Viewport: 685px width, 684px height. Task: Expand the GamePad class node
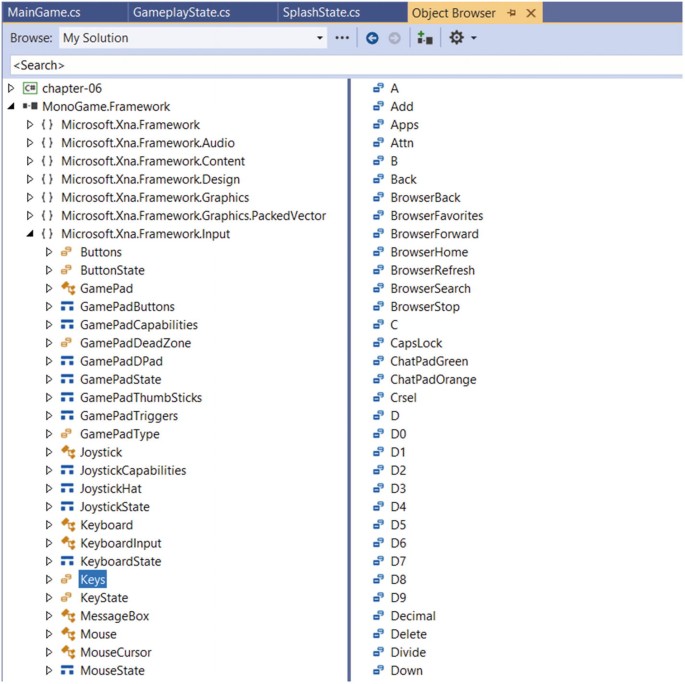[48, 288]
